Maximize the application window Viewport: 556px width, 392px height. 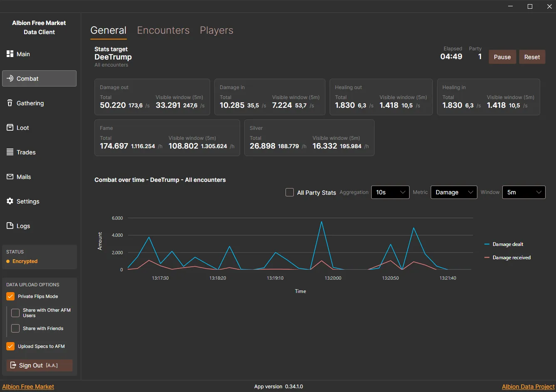click(x=530, y=6)
